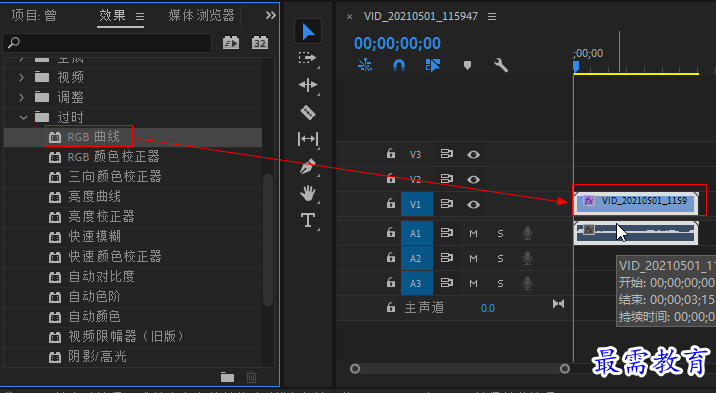The image size is (716, 393).
Task: Solo the A3 audio track
Action: (500, 283)
